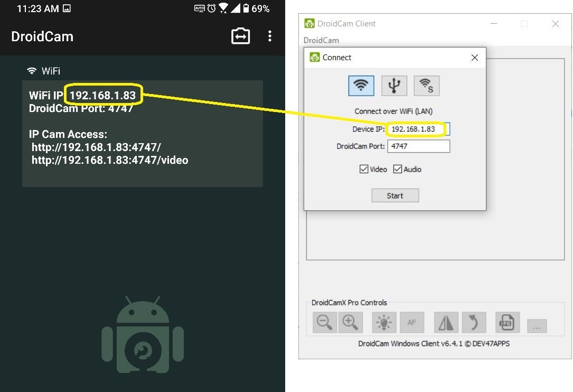Click the Start button
The height and width of the screenshot is (392, 573).
(395, 195)
